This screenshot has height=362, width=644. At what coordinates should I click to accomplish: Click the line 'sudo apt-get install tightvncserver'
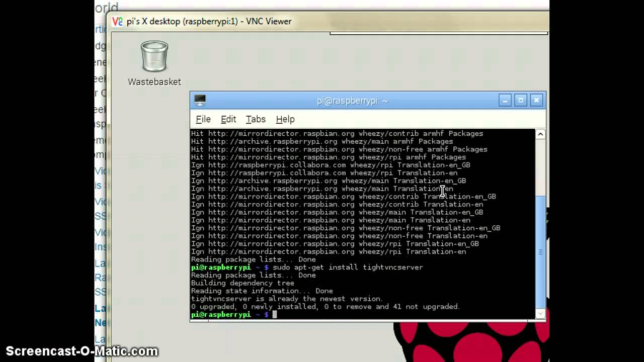click(348, 267)
